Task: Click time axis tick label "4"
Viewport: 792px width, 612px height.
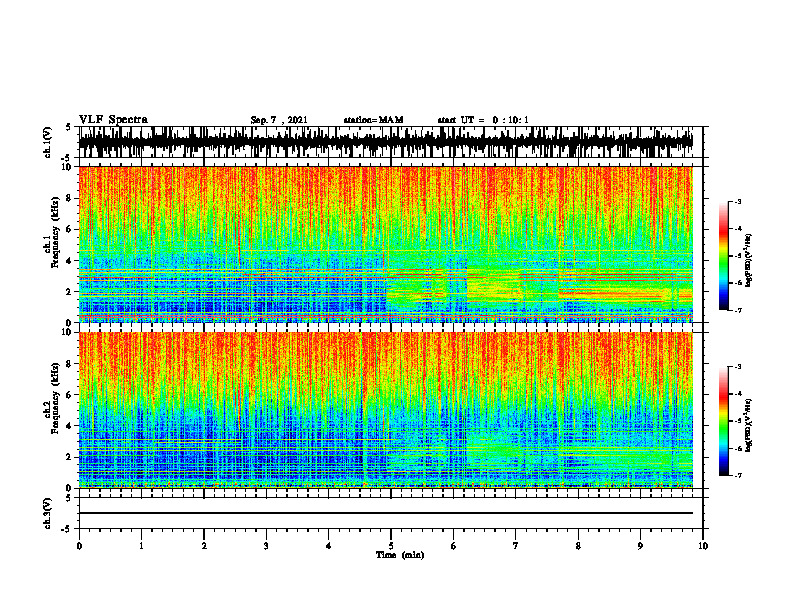Action: [x=329, y=546]
